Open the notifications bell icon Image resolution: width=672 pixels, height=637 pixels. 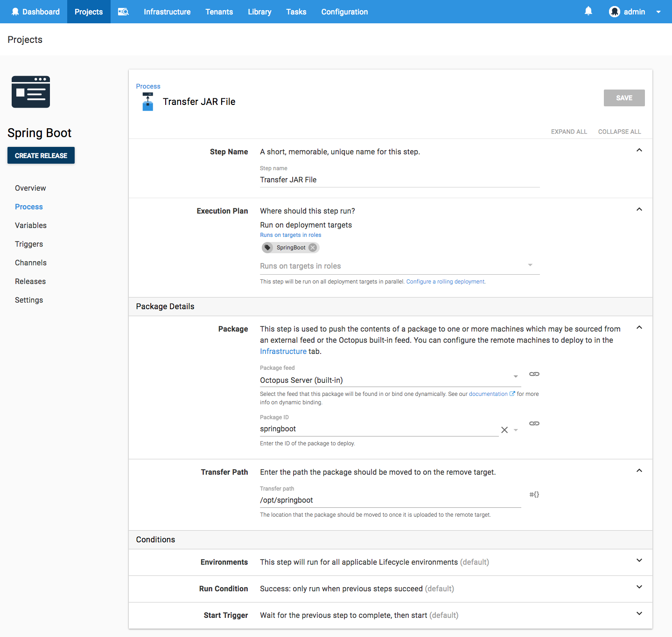588,11
